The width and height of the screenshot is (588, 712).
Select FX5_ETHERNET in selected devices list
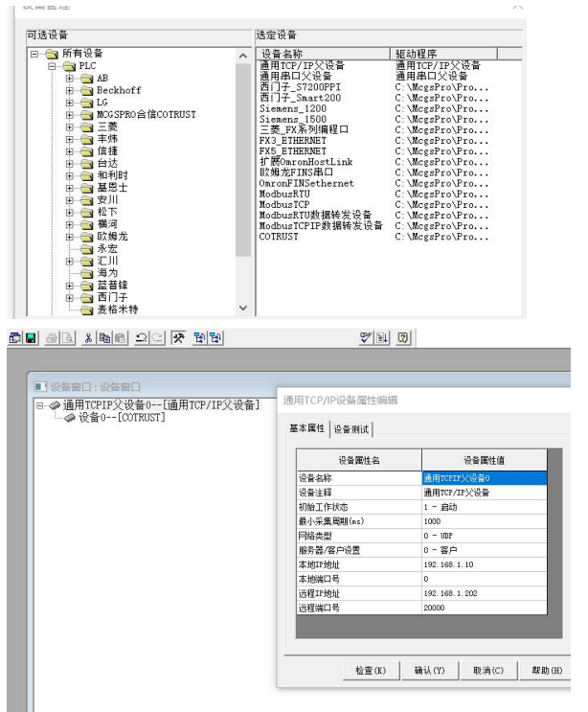click(293, 151)
